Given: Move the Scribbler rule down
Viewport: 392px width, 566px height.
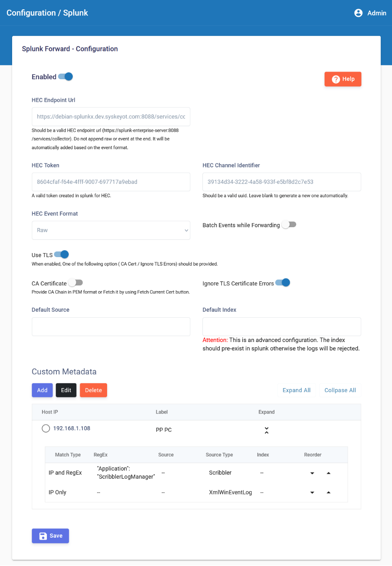Looking at the screenshot, I should [x=312, y=473].
